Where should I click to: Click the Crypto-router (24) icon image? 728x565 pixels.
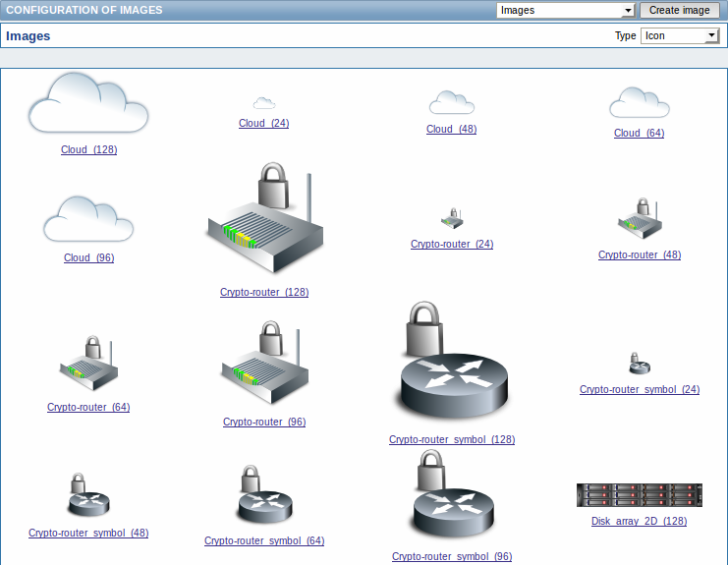pyautogui.click(x=452, y=218)
